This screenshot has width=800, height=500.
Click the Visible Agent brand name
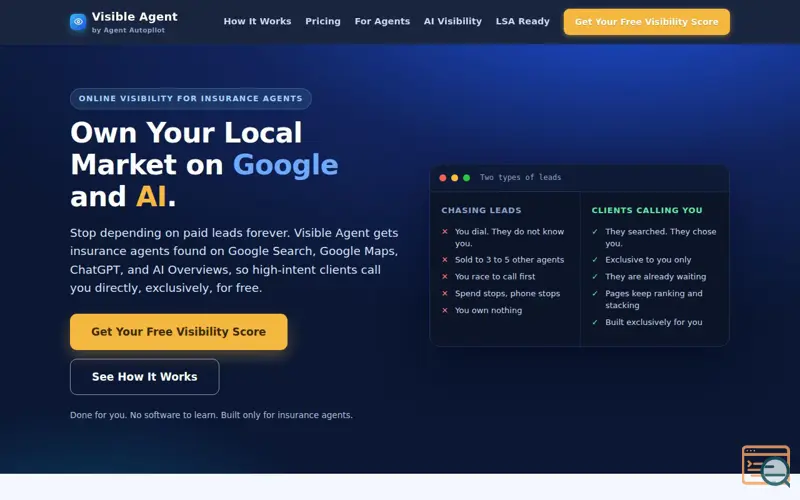point(135,17)
